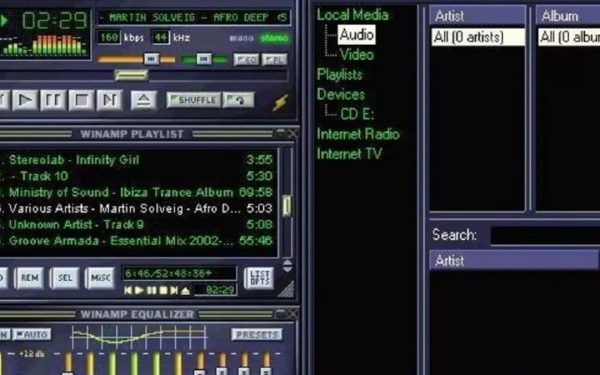Click playlist mini stop icon
The image size is (600, 375).
pyautogui.click(x=163, y=290)
